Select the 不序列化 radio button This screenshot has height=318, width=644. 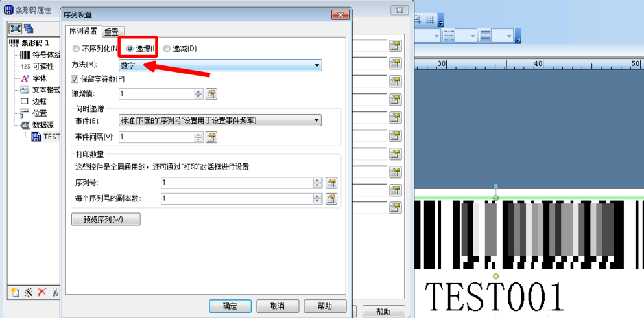tap(76, 49)
